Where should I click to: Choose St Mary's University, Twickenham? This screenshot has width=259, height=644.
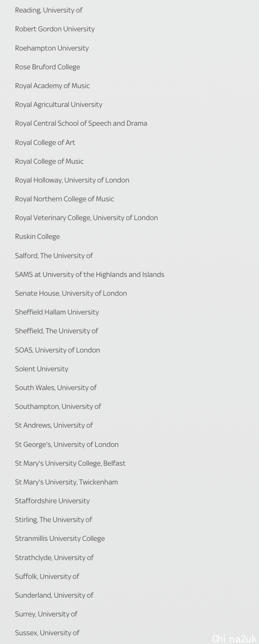(x=66, y=482)
